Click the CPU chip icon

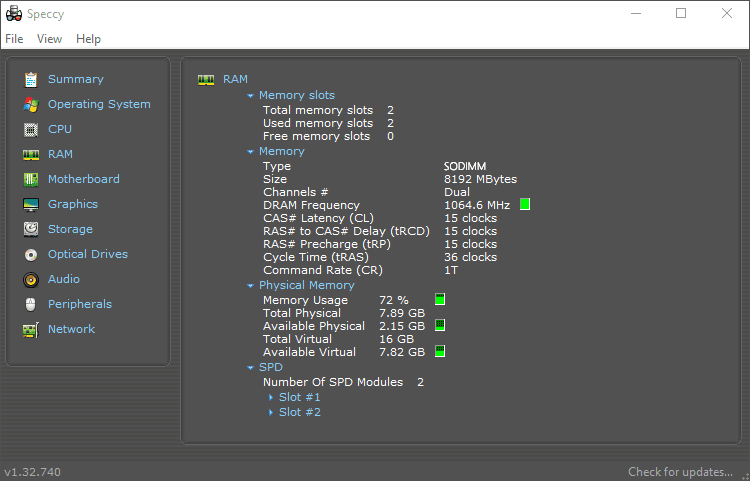point(31,129)
